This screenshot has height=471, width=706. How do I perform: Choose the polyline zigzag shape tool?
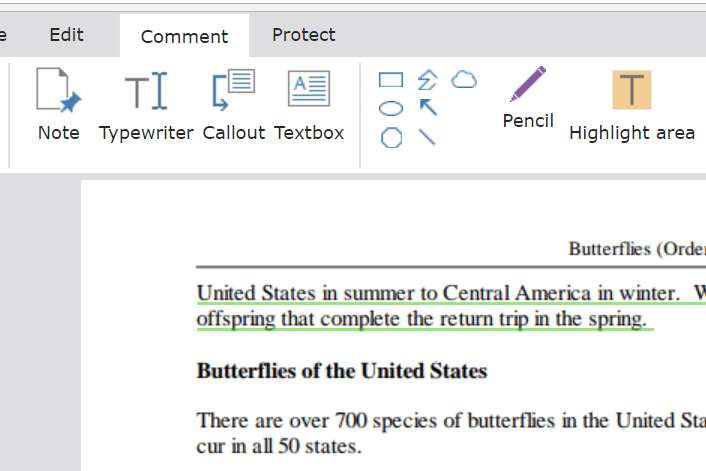pyautogui.click(x=427, y=80)
